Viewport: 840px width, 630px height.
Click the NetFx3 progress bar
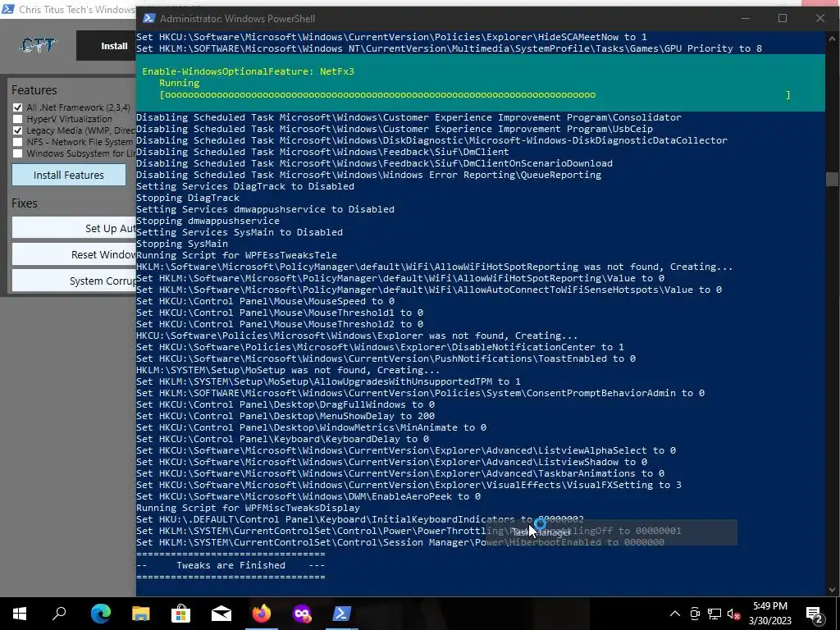pyautogui.click(x=475, y=95)
